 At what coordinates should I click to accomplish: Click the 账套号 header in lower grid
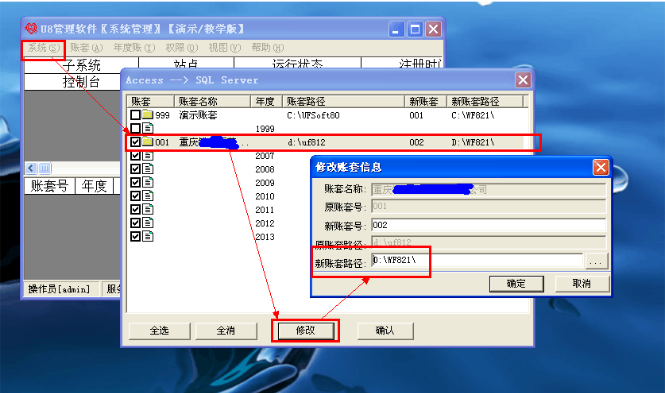coord(50,186)
